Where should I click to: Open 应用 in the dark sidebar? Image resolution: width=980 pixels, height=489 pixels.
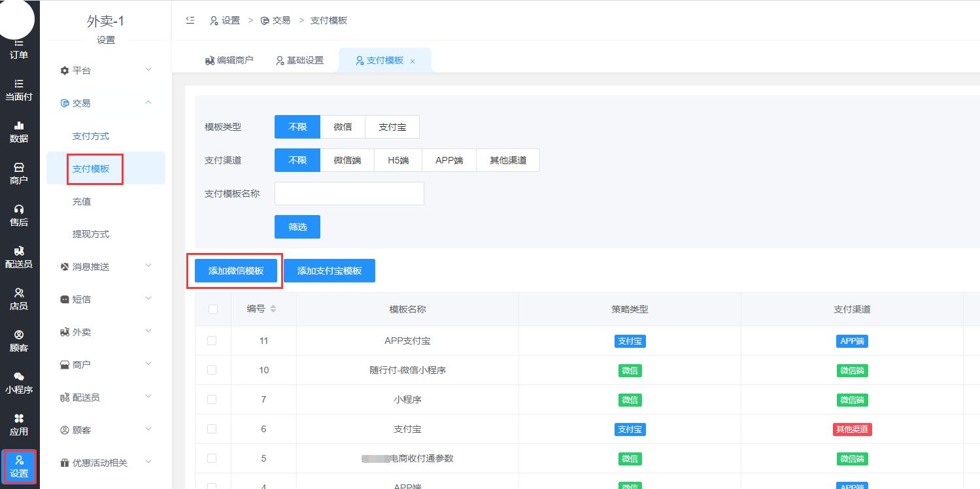coord(19,425)
